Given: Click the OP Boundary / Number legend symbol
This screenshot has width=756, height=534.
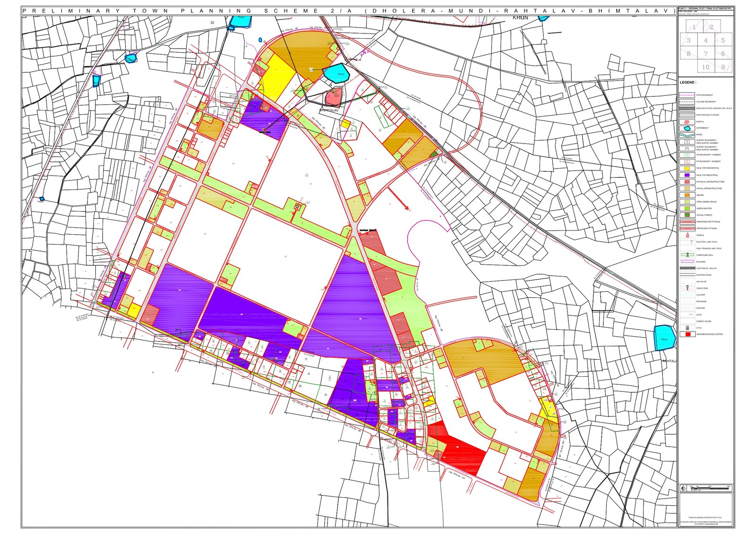Looking at the screenshot, I should 687,155.
